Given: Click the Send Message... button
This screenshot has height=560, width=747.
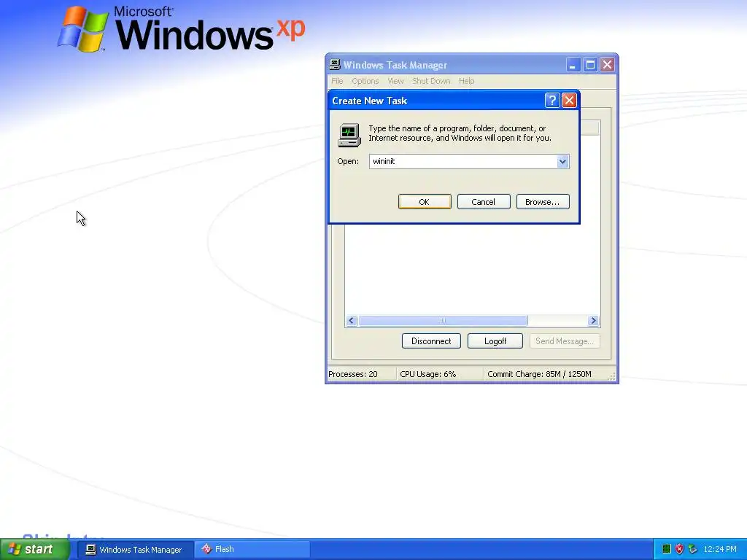Looking at the screenshot, I should pyautogui.click(x=565, y=341).
